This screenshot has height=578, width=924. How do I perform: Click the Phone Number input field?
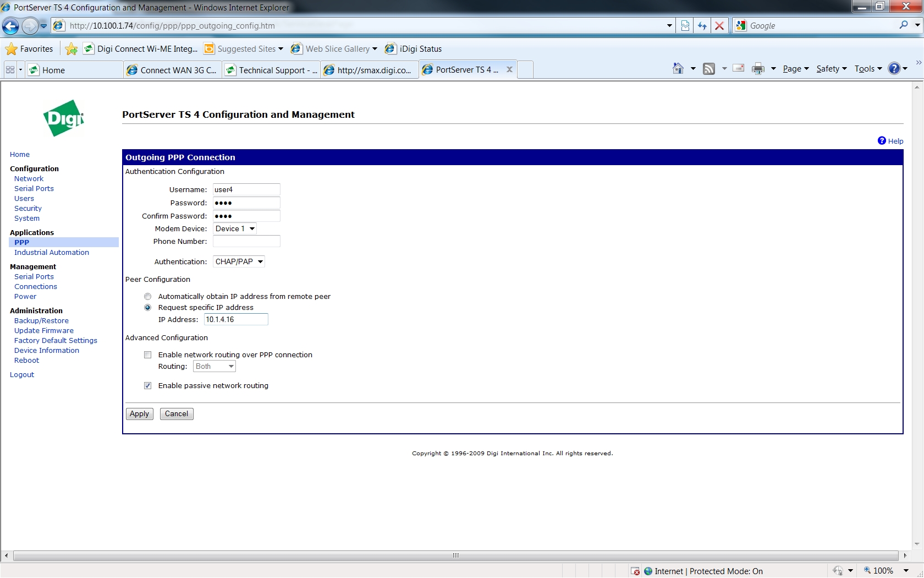click(246, 242)
